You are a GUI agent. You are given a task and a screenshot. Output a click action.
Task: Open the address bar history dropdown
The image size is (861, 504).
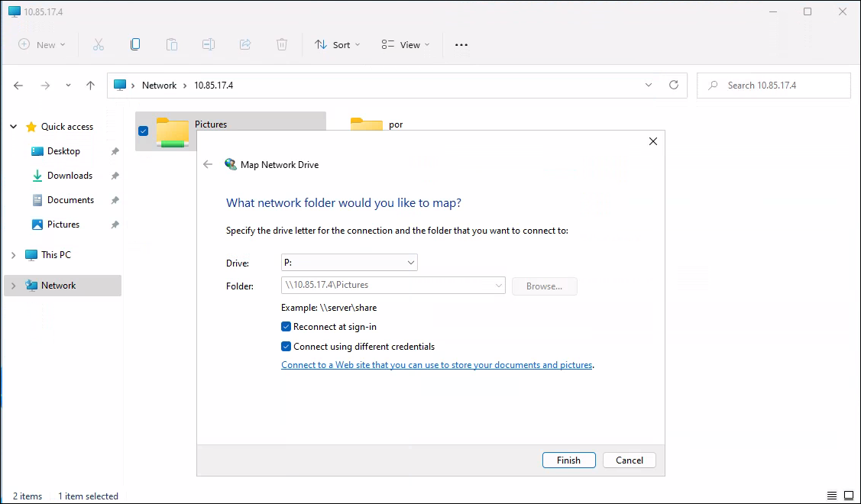pyautogui.click(x=649, y=86)
